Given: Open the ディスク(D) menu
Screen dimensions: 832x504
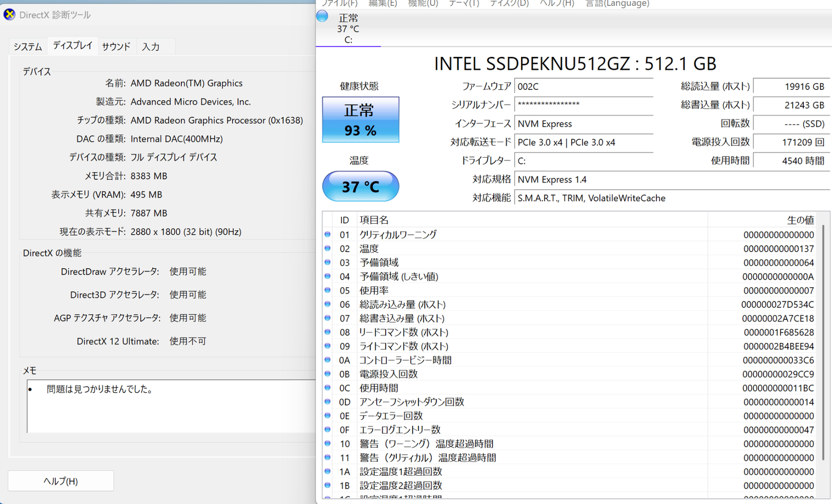Looking at the screenshot, I should click(x=510, y=3).
